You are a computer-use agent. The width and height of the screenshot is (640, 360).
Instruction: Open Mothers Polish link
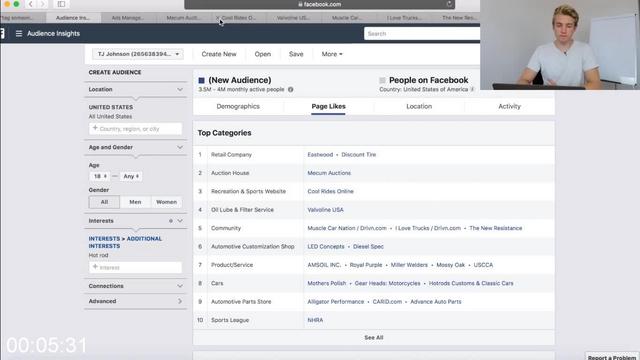[327, 283]
